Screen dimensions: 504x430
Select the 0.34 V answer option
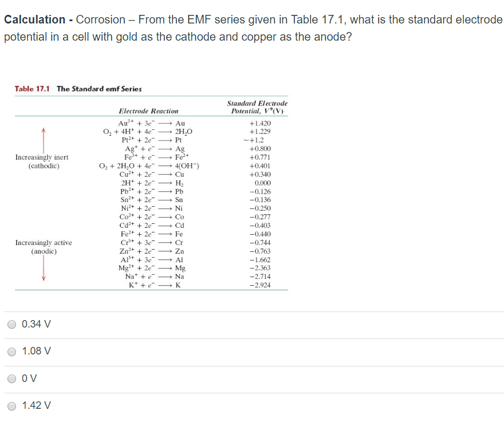pyautogui.click(x=11, y=324)
